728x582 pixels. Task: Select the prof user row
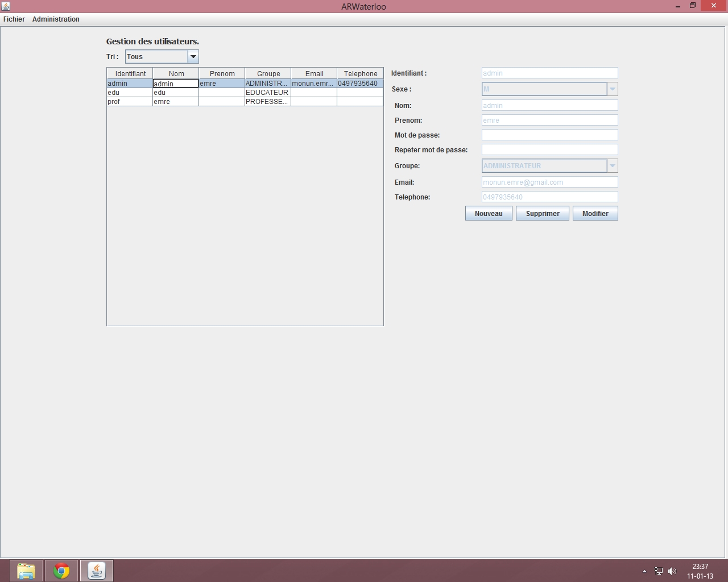pos(130,102)
